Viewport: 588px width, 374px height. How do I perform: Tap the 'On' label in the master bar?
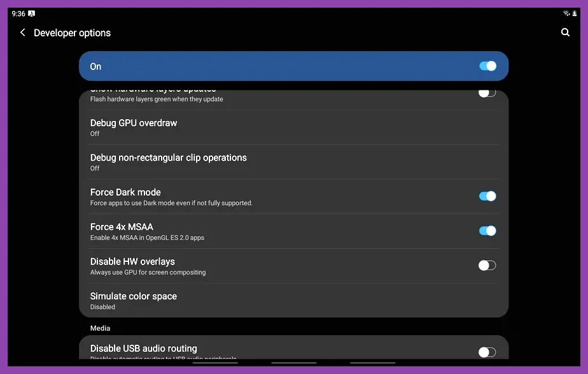coord(95,66)
